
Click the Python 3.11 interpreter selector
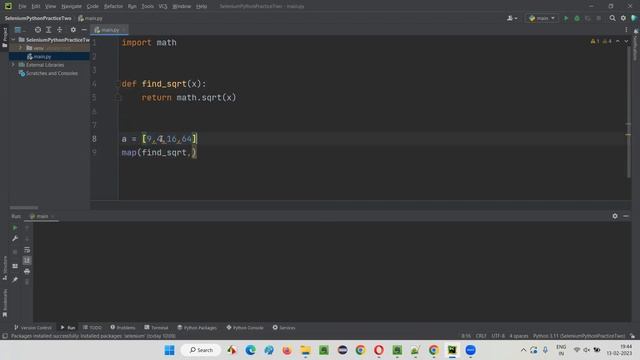coord(579,336)
